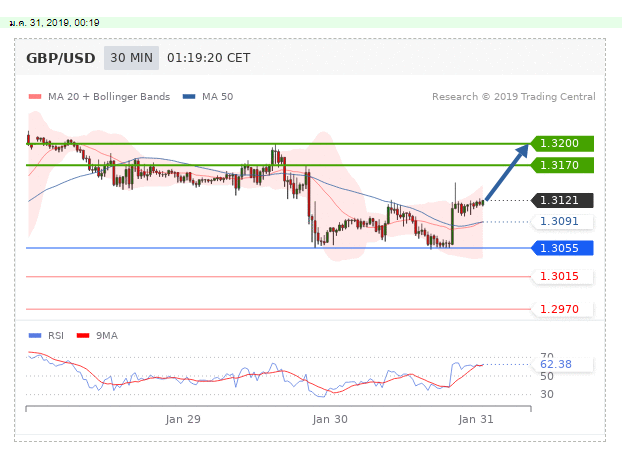Click the 9MA legend label
This screenshot has width=622, height=454.
107,336
